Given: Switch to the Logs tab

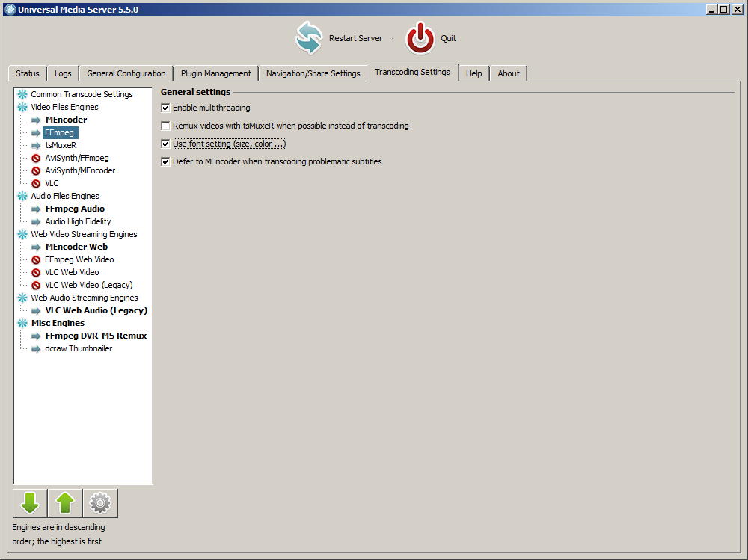Looking at the screenshot, I should 63,73.
